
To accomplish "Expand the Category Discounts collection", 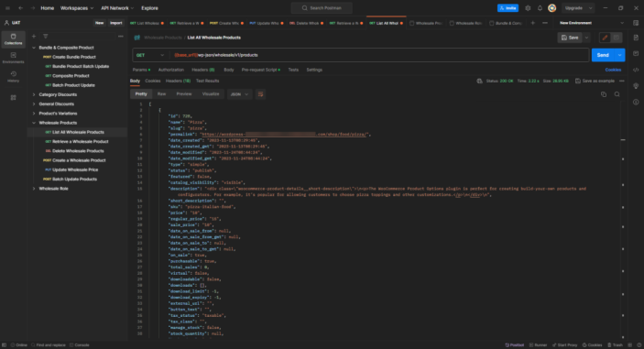I will 34,94.
